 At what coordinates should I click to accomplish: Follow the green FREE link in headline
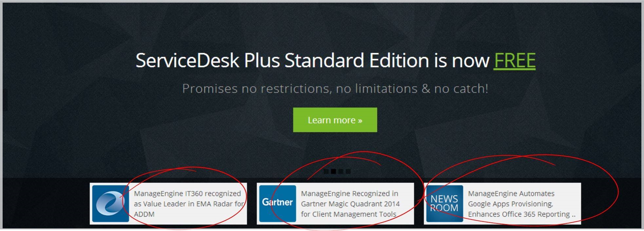tap(515, 61)
